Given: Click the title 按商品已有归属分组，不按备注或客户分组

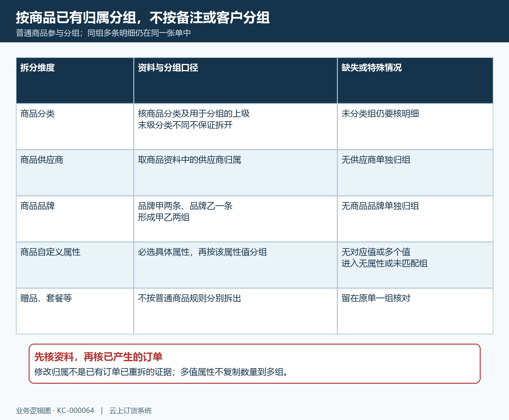Looking at the screenshot, I should 143,17.
